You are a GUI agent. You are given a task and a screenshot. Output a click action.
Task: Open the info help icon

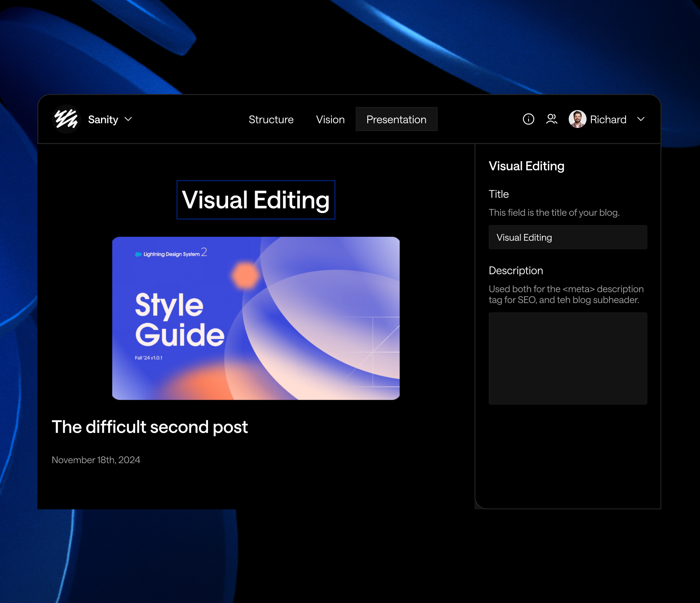pyautogui.click(x=528, y=119)
